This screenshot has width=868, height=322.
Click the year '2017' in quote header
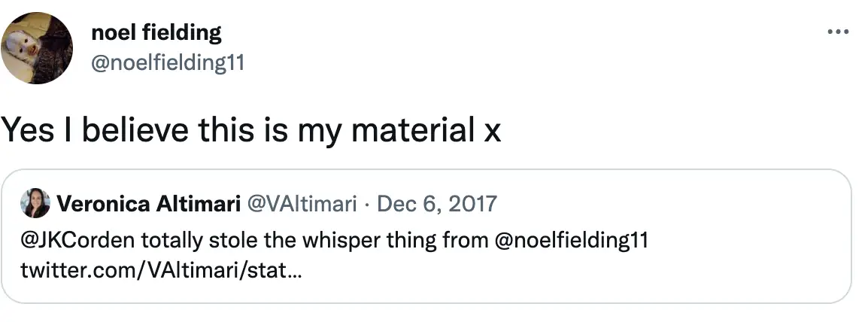(474, 203)
